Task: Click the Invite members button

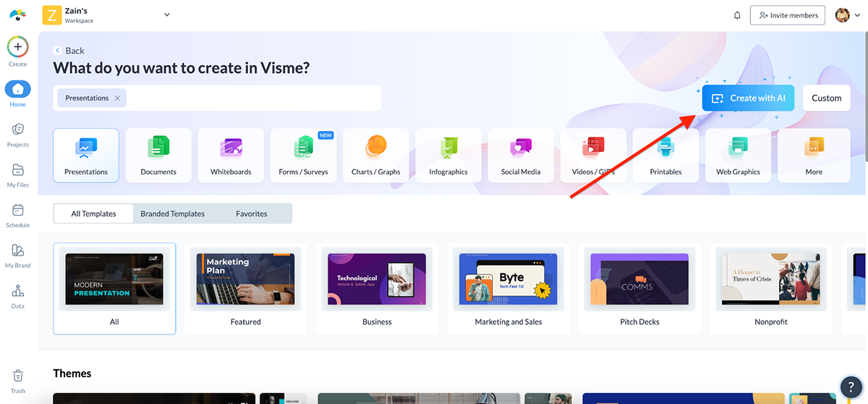Action: (x=787, y=15)
